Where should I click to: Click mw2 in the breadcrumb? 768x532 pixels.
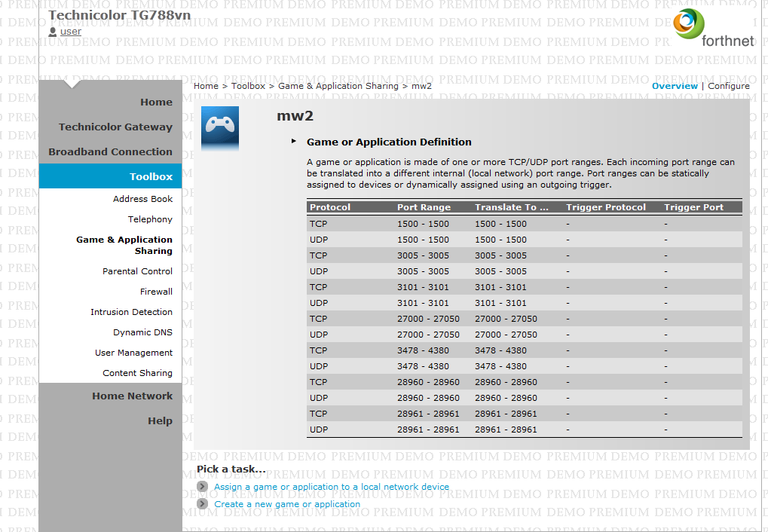coord(422,86)
